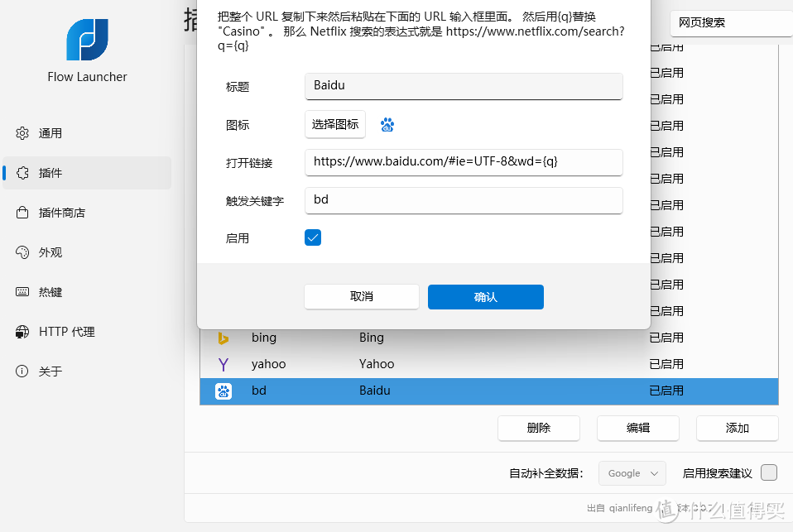Open the 外观 appearance page

[87, 252]
